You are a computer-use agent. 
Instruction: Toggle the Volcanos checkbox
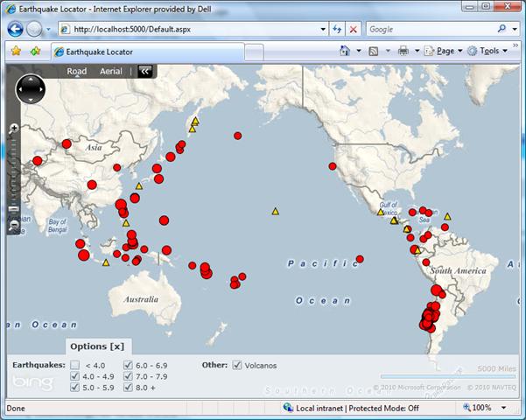point(237,365)
